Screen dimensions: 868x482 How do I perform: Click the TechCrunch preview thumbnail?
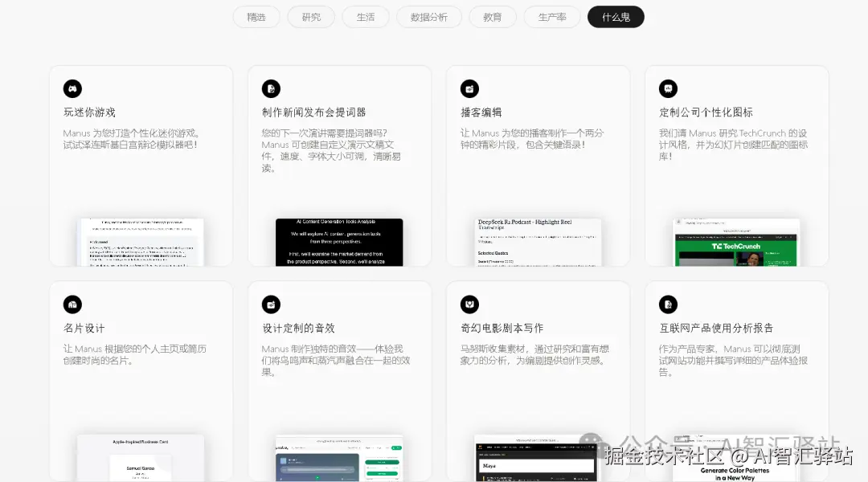click(736, 241)
